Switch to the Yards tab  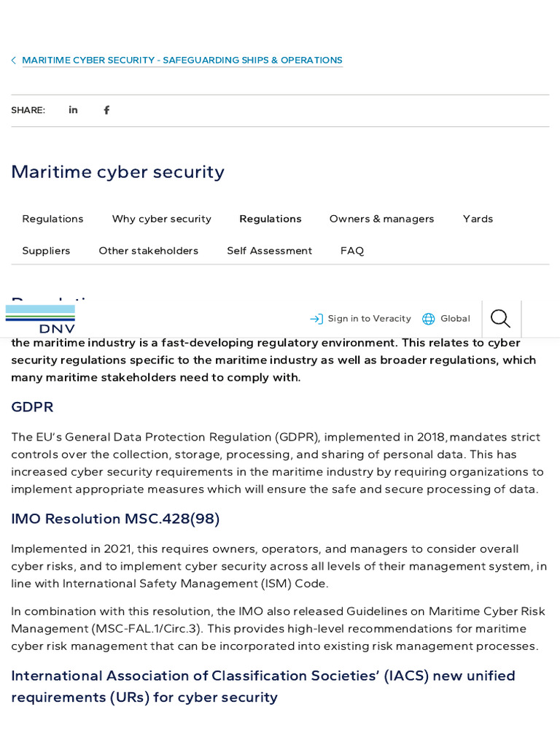pyautogui.click(x=478, y=219)
